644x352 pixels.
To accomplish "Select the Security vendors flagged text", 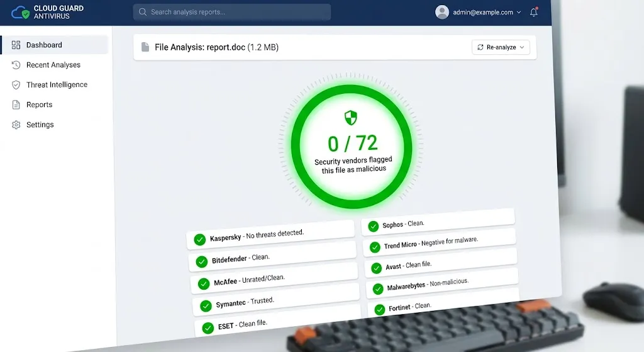I will point(353,165).
